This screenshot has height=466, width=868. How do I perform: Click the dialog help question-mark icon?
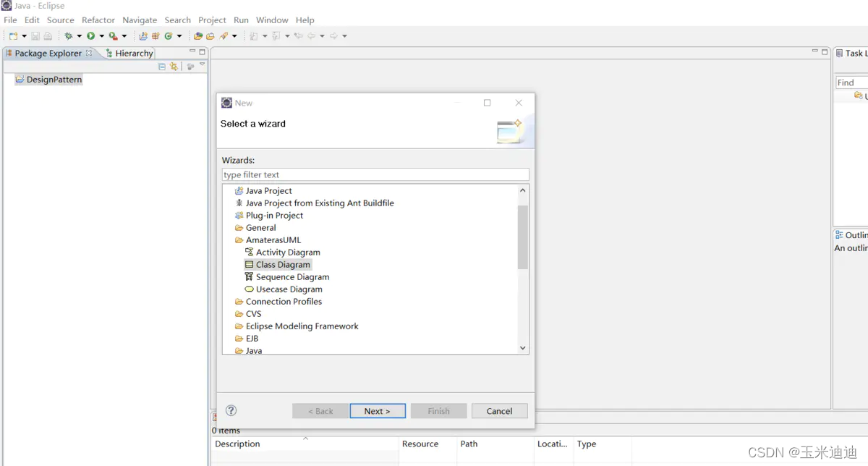(231, 410)
